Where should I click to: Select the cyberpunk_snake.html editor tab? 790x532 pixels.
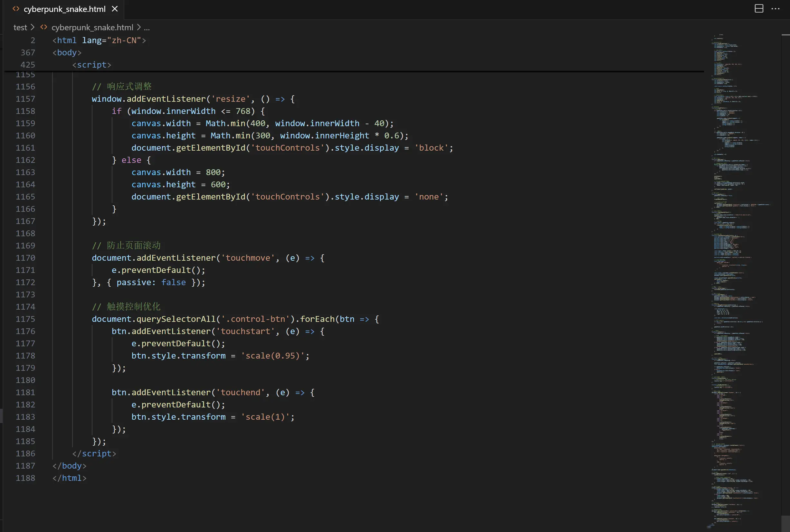[x=64, y=9]
